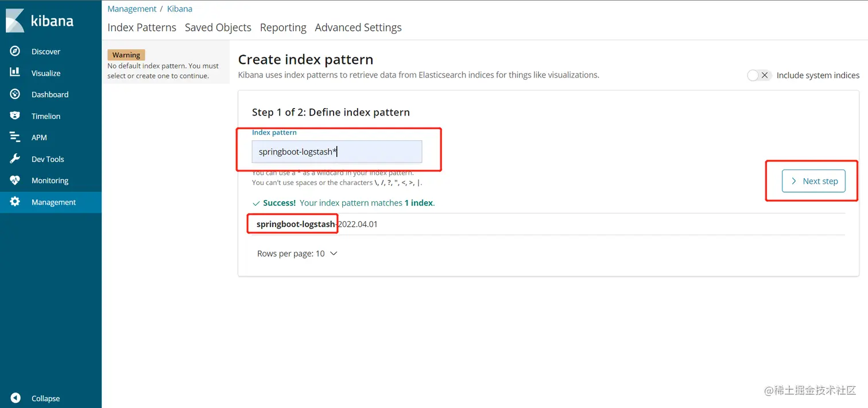Open the Saved Objects tab
The width and height of the screenshot is (868, 408).
tap(218, 28)
